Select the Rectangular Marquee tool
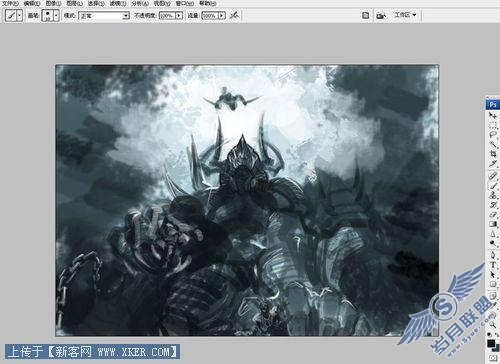Screen dimensions: 500x364 493,125
